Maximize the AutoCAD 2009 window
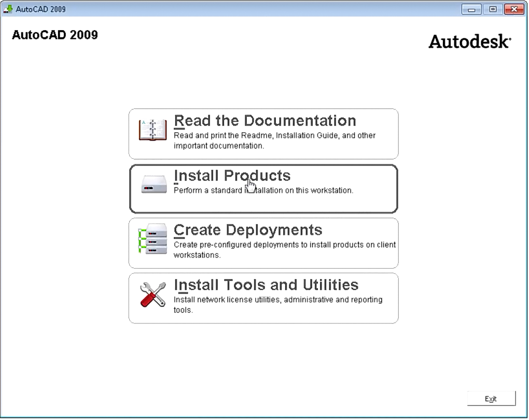Image resolution: width=529 pixels, height=420 pixels. click(x=493, y=9)
